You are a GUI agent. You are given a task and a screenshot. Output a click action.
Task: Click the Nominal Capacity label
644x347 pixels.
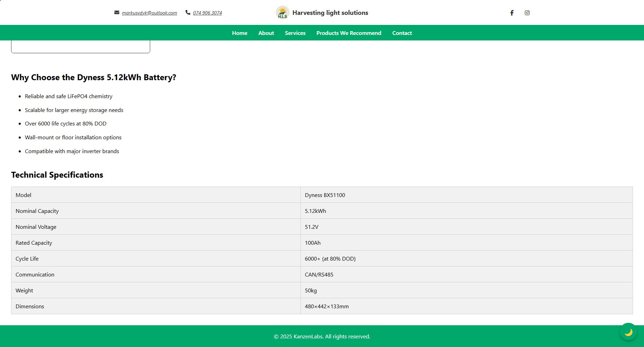[37, 211]
